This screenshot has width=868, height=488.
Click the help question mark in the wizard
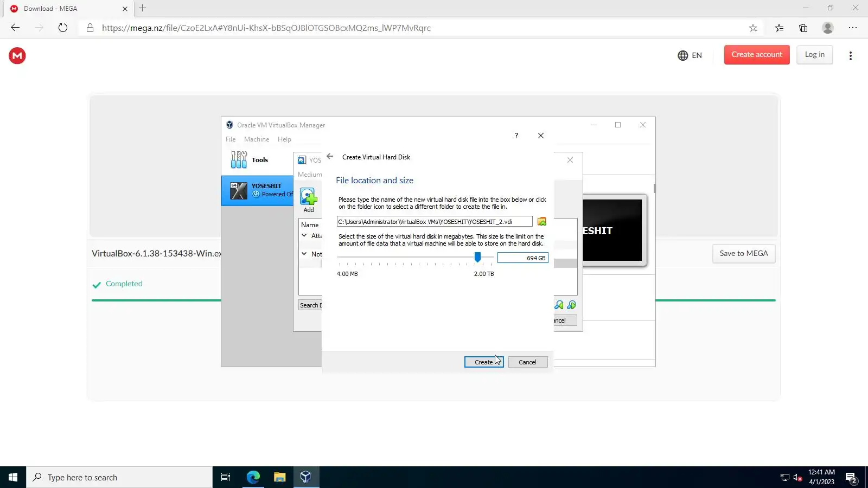tap(516, 136)
